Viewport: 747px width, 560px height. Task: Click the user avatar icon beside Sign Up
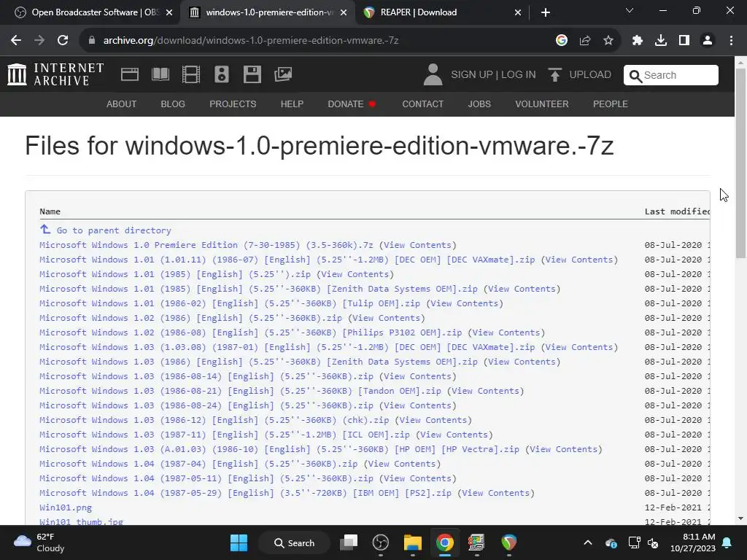[x=433, y=75]
